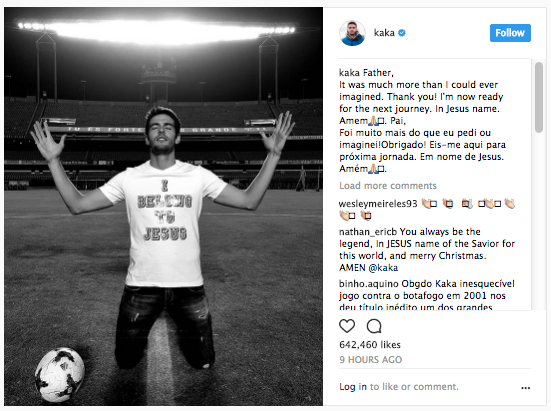Screen dimensions: 551x411
Task: Click the Follow button
Action: coord(510,33)
